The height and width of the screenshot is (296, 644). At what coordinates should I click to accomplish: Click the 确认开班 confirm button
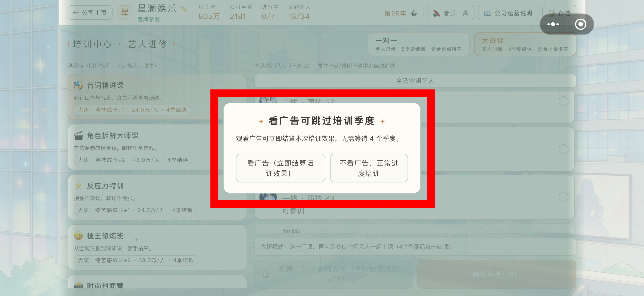(497, 274)
